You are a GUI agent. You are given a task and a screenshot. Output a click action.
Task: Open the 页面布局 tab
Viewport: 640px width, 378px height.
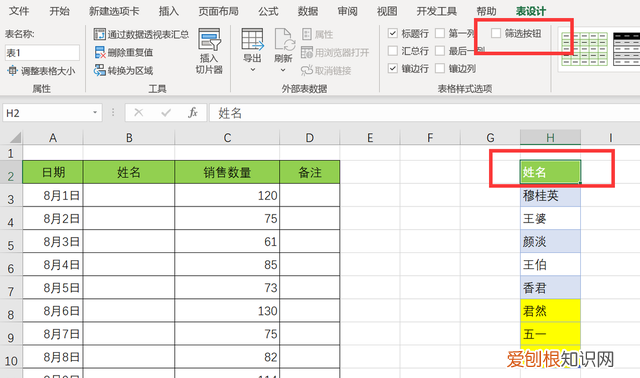pos(218,11)
